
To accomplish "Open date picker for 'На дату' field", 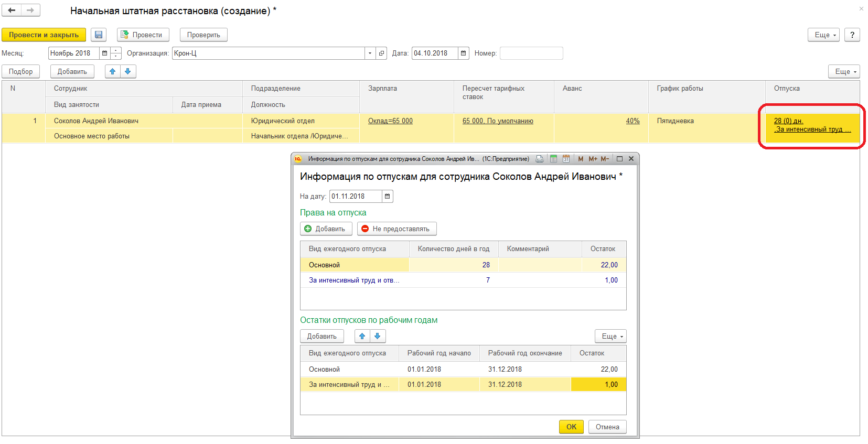I will pos(387,196).
